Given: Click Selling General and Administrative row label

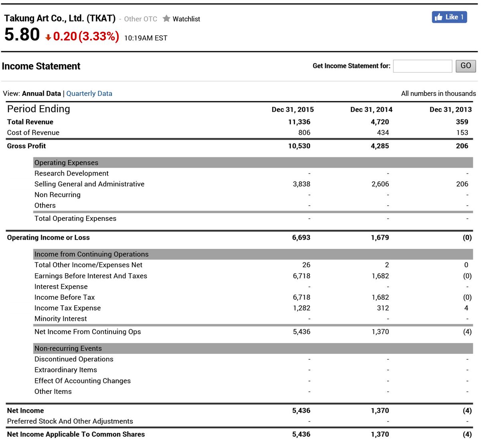Looking at the screenshot, I should tap(89, 184).
